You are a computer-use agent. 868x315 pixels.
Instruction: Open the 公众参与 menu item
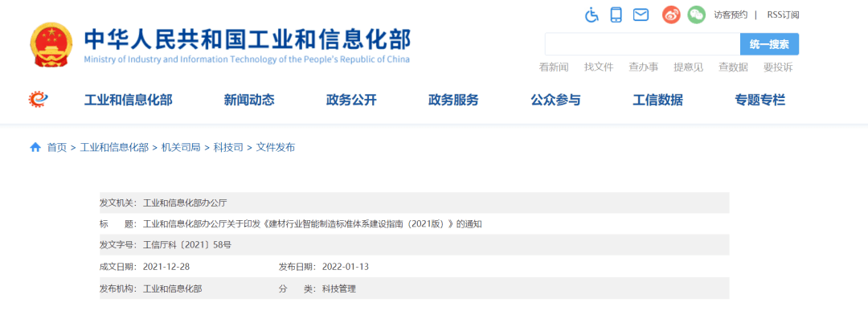(x=556, y=100)
